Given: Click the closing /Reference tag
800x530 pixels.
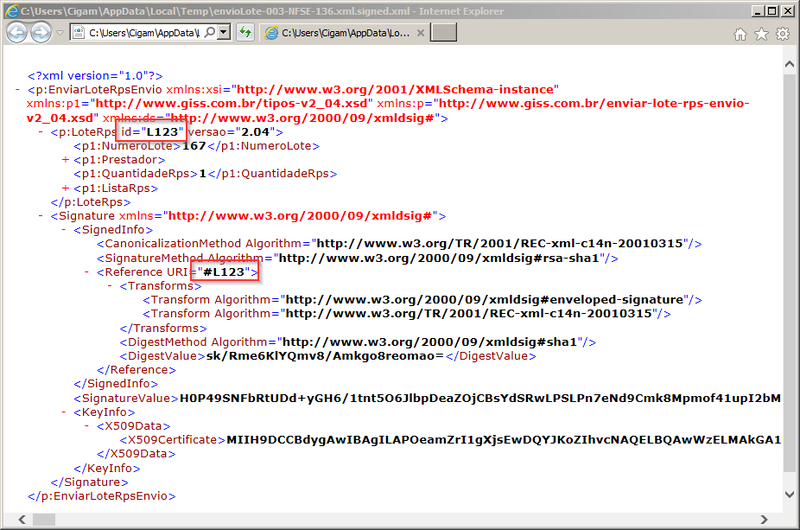Looking at the screenshot, I should tap(136, 370).
